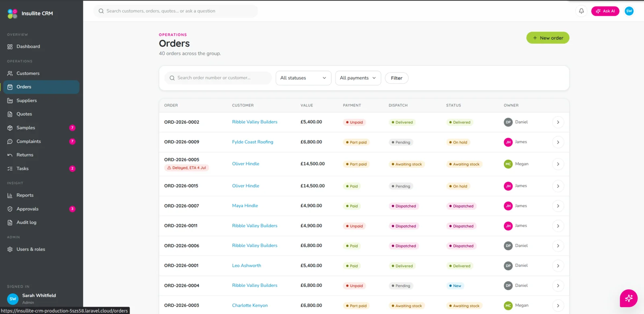Open customer Charlotte Kenyon link

tap(250, 306)
